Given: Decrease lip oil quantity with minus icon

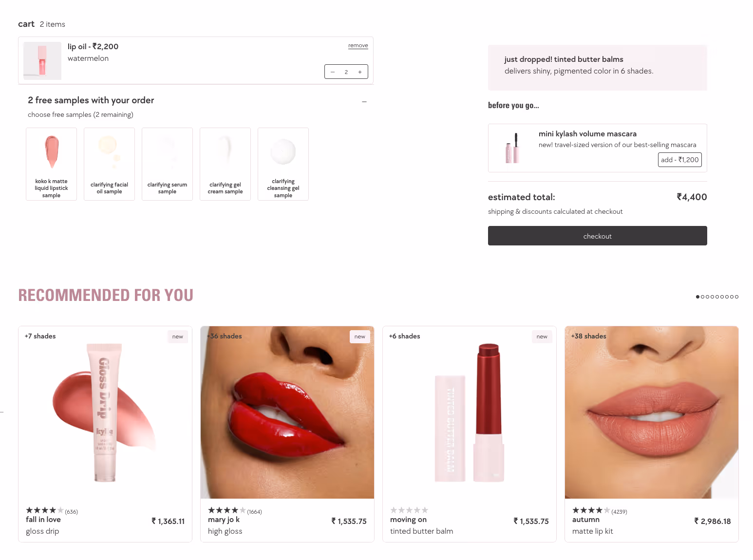Looking at the screenshot, I should click(x=333, y=72).
